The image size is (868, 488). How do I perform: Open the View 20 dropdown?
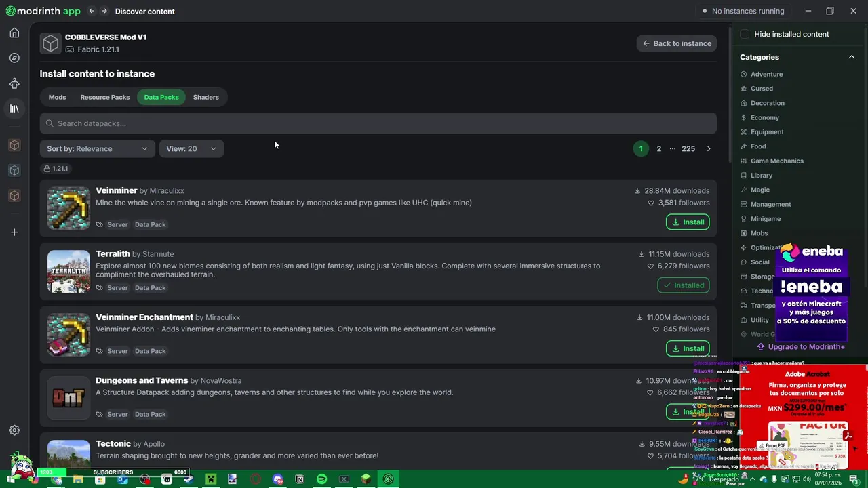191,148
